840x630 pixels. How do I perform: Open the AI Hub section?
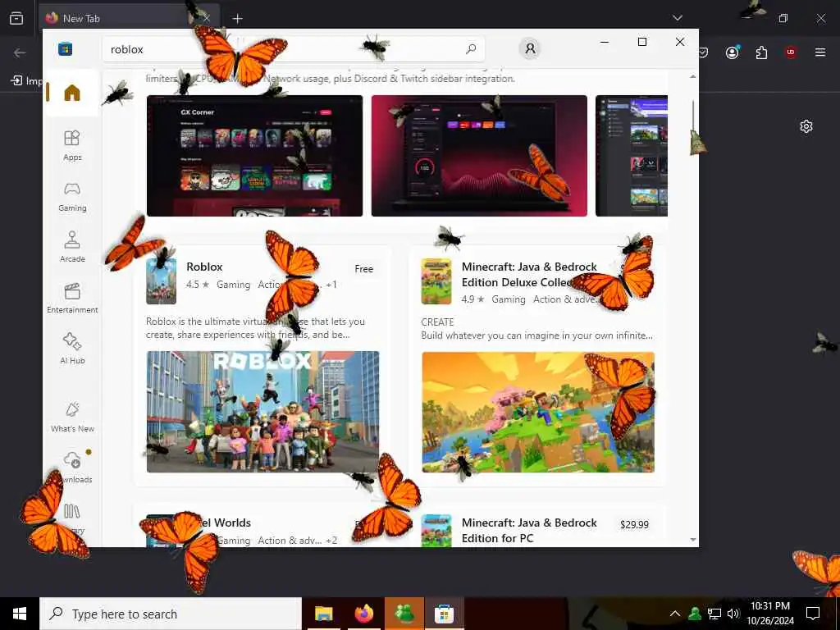click(x=72, y=349)
